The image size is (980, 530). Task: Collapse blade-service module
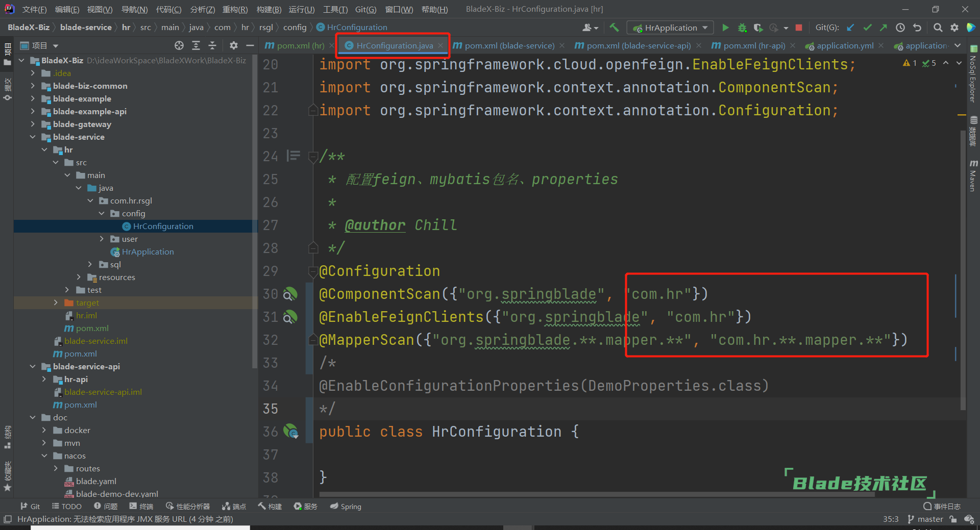(33, 137)
